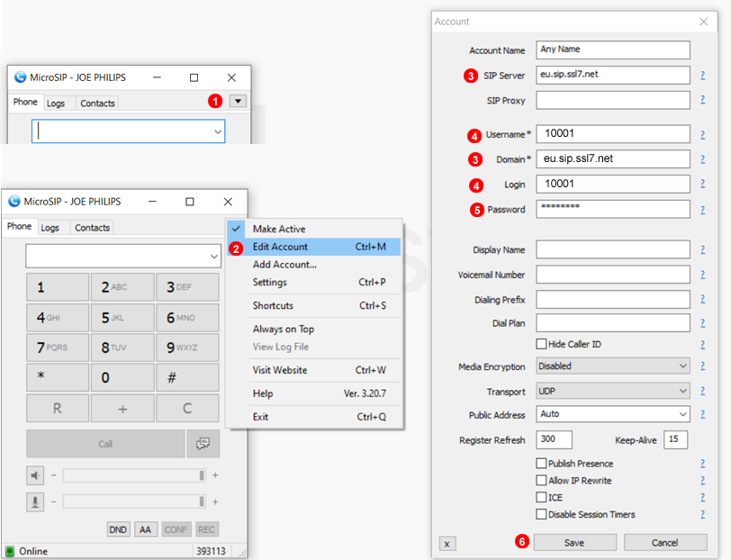Click the MicroSIP logo in lower window titlebar

(x=14, y=201)
